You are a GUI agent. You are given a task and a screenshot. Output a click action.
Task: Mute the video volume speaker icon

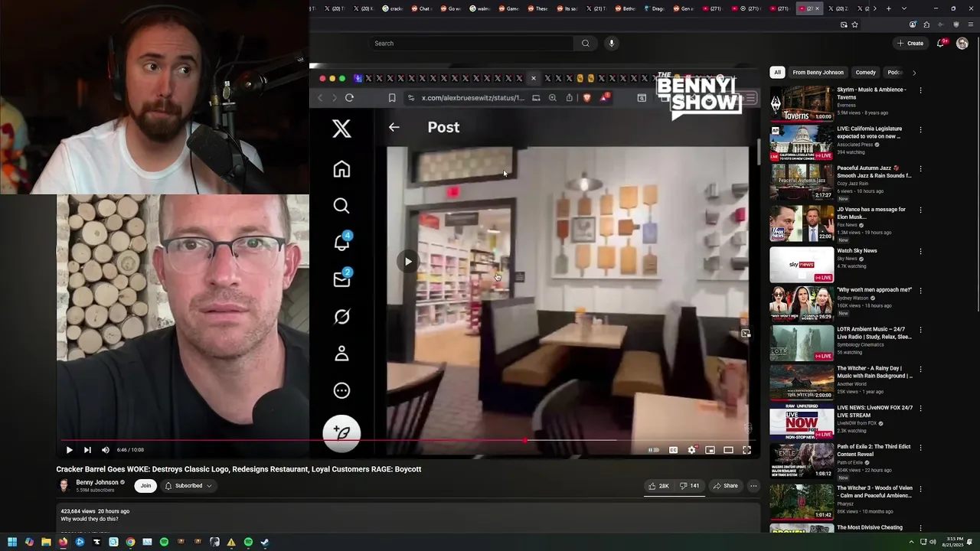coord(106,450)
